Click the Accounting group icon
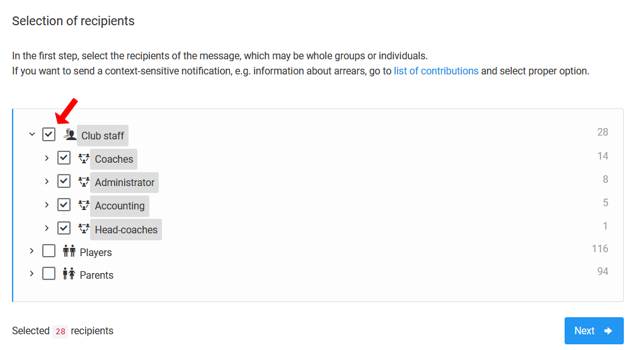644x350 pixels. coord(84,205)
